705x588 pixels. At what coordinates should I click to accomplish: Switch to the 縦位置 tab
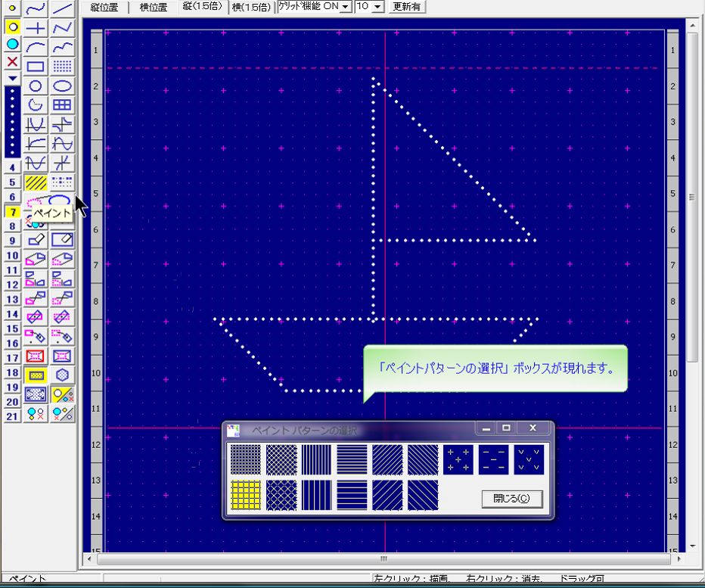(106, 8)
